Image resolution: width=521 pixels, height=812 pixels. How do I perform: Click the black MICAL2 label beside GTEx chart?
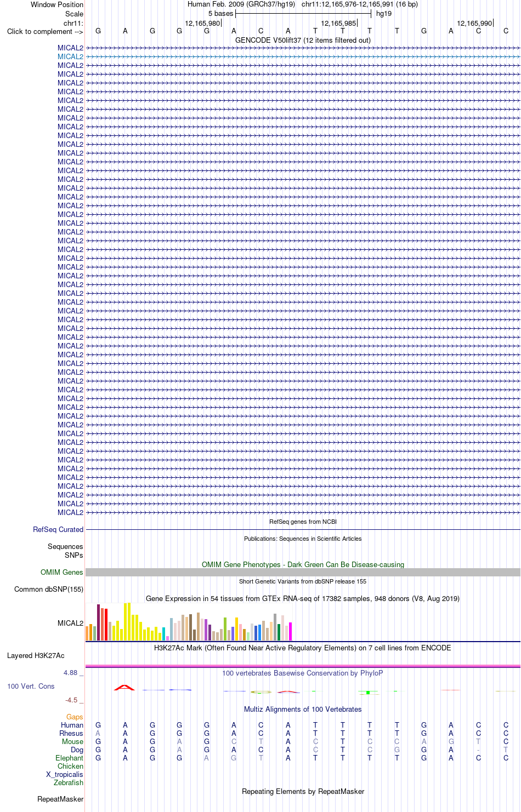70,623
